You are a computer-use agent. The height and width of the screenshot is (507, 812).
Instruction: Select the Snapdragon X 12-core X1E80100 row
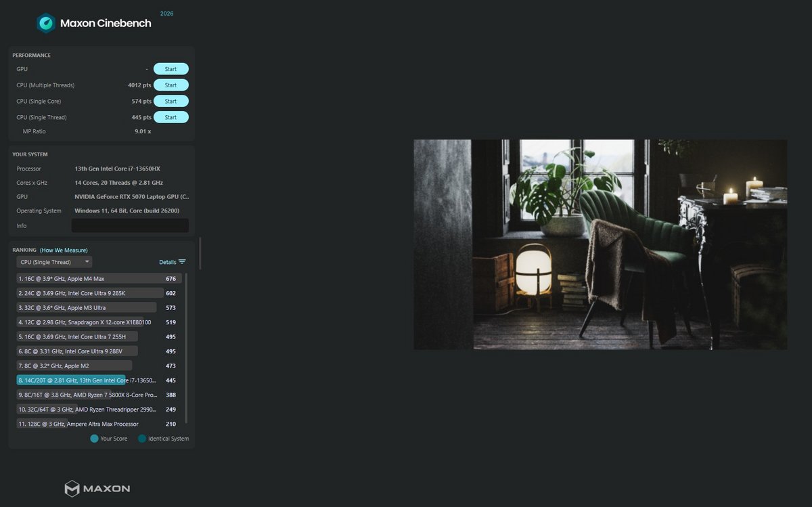(99, 322)
